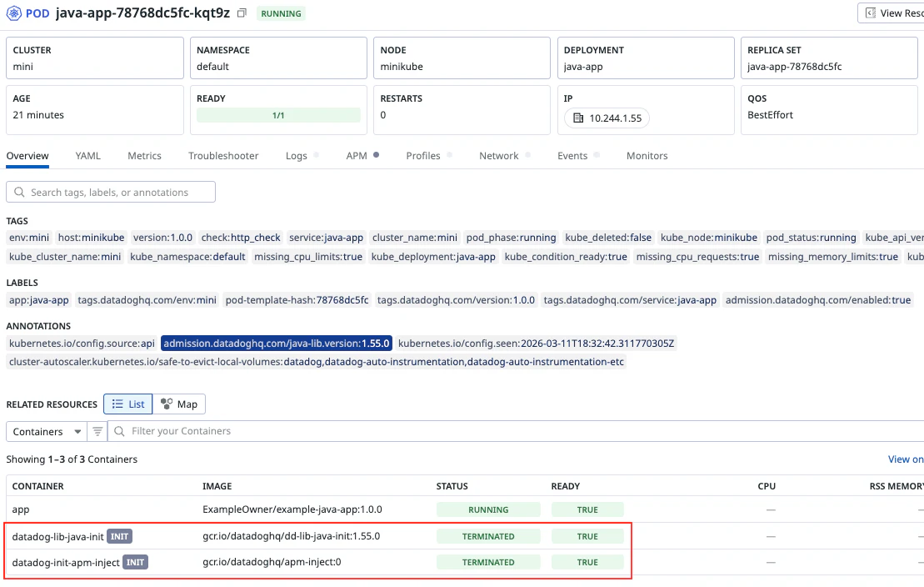Click the Kubernetes pod icon in the header
Screen dimensions: 924x587
[13, 13]
